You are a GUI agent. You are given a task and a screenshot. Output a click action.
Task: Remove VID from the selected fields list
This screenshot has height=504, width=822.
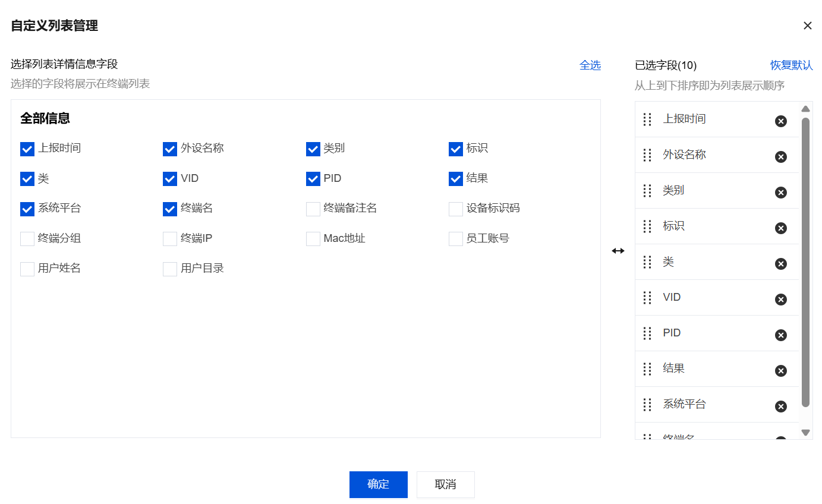click(x=781, y=300)
